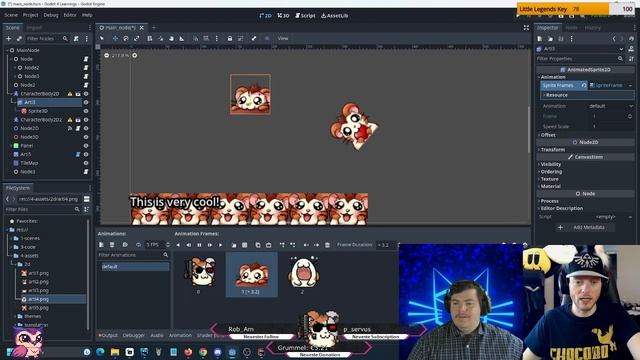This screenshot has height=360, width=640.
Task: Open the Animation default dropdown
Action: click(611, 106)
